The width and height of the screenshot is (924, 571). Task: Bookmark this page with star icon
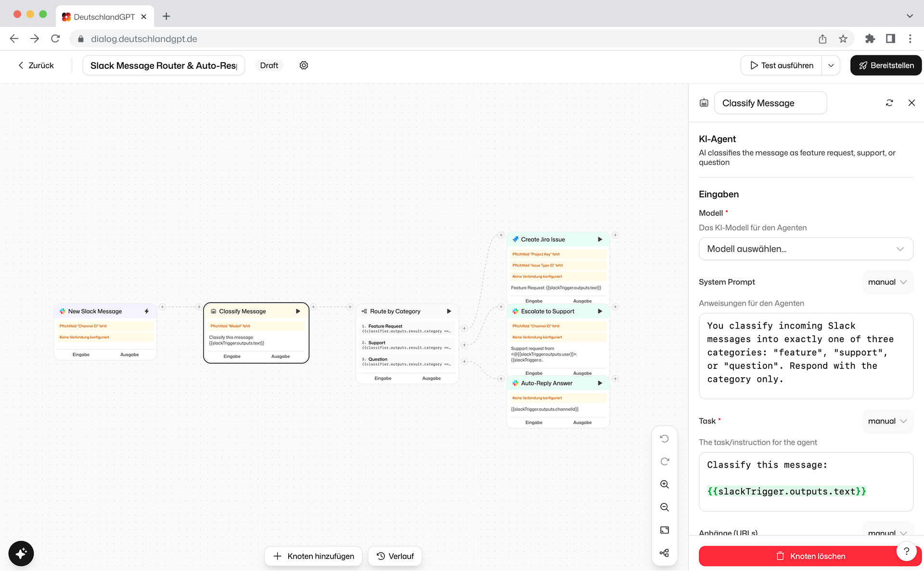843,39
